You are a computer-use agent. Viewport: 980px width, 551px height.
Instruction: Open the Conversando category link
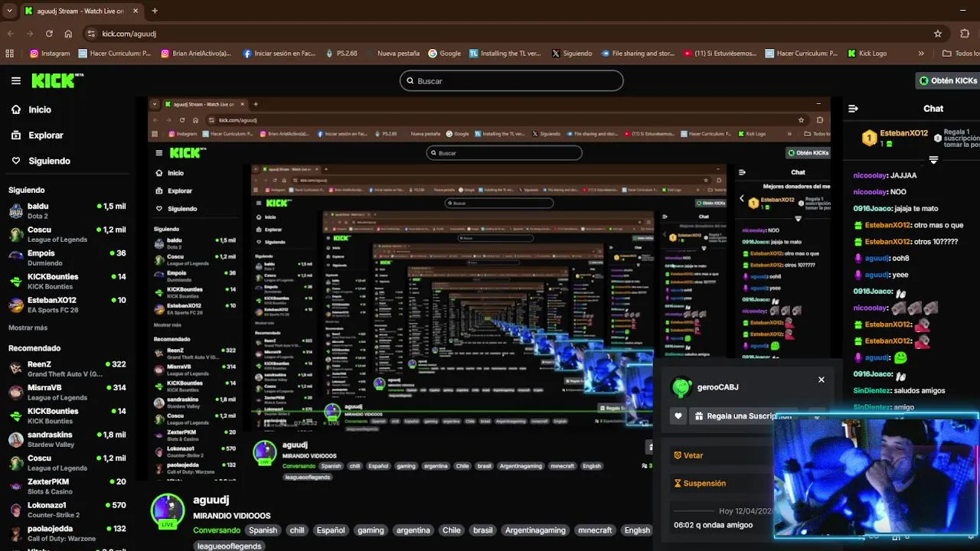click(217, 530)
